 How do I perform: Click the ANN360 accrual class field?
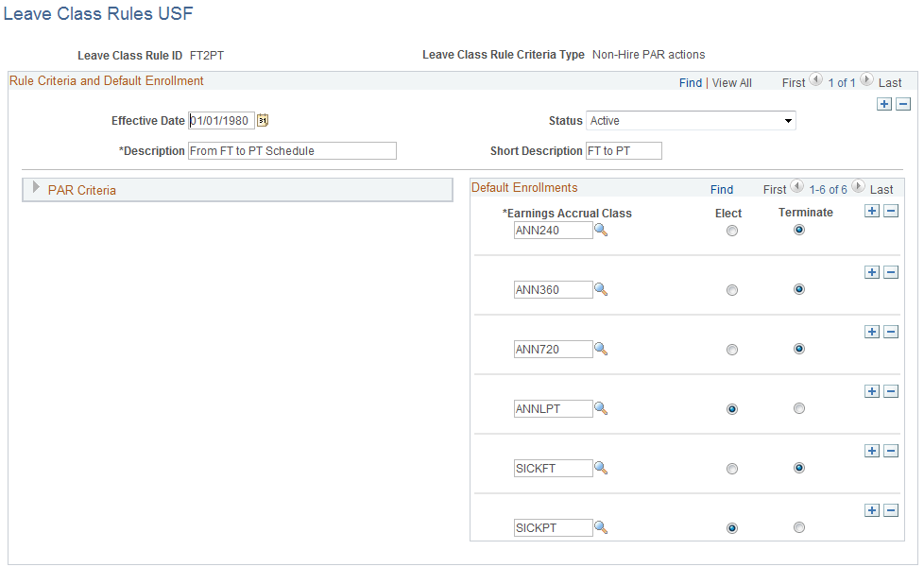(x=554, y=290)
